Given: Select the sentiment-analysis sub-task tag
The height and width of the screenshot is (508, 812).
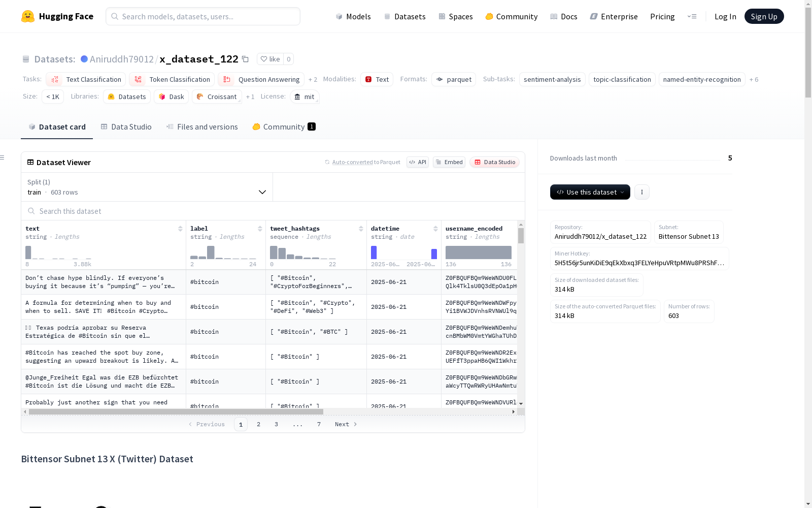Looking at the screenshot, I should coord(552,79).
